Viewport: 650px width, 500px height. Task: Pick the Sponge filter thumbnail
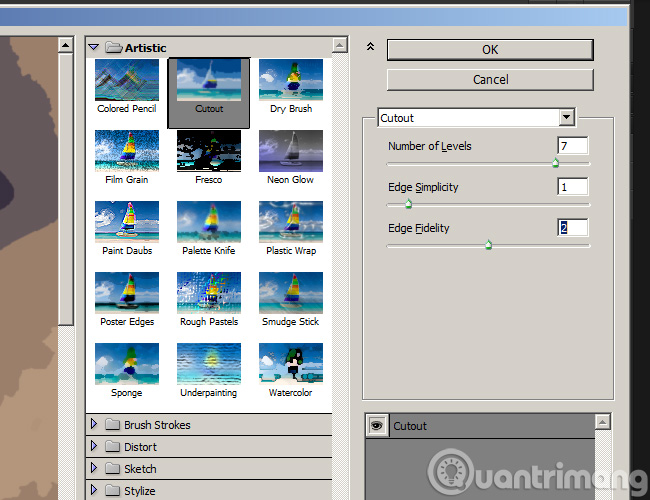click(x=127, y=364)
